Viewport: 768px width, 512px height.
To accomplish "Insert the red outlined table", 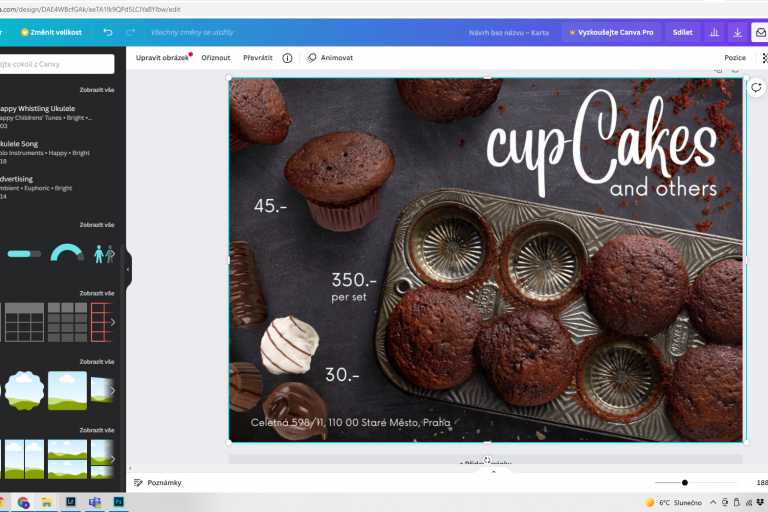I will click(102, 322).
